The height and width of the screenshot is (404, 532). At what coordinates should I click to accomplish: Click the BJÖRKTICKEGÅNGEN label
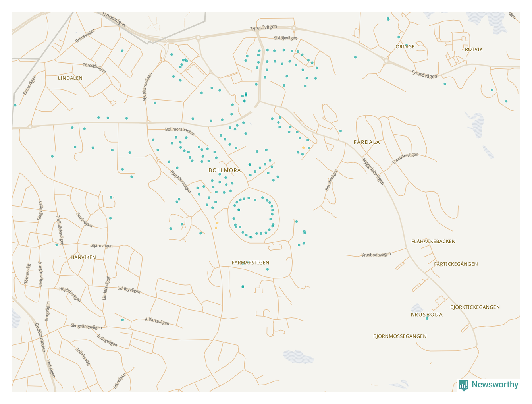coord(475,307)
